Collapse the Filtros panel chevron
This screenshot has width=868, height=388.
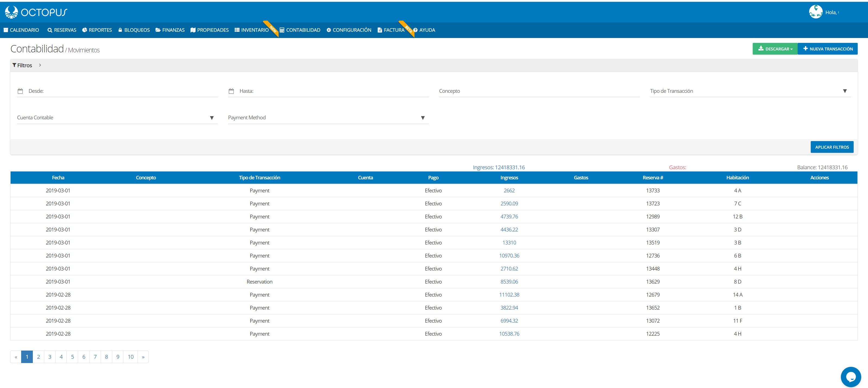40,65
